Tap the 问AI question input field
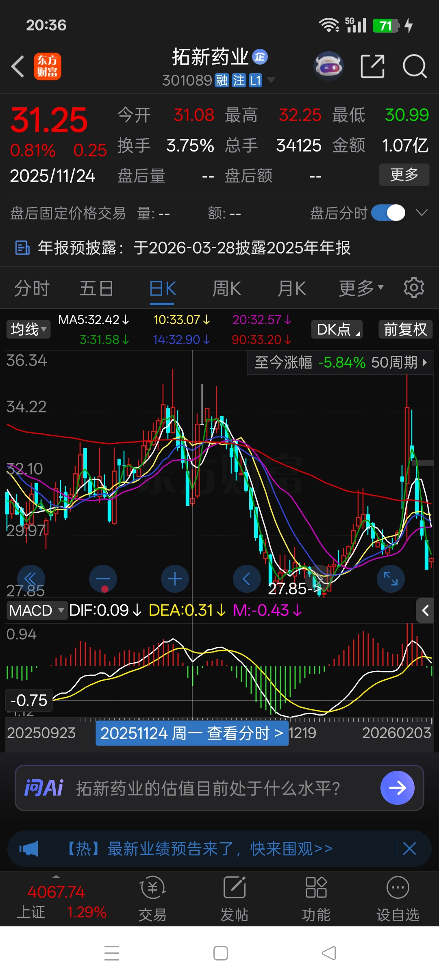Screen dimensions: 439x980 [x=219, y=788]
